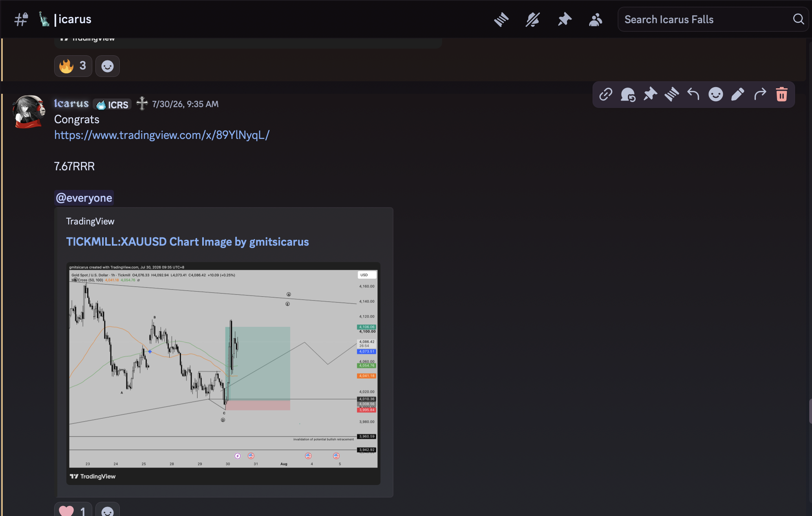Image resolution: width=812 pixels, height=516 pixels.
Task: Open the Icarus user avatar
Action: tap(29, 111)
